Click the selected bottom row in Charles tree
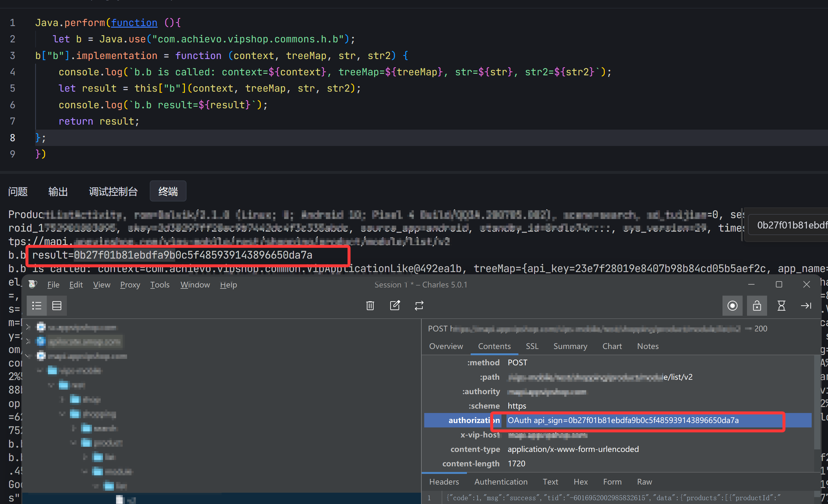The image size is (828, 504). tap(221, 499)
